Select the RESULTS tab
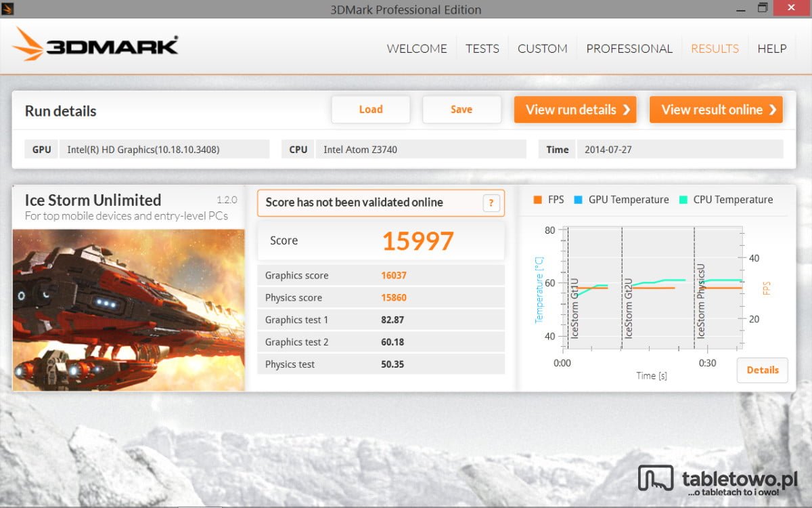Viewport: 812px width, 508px height. (x=715, y=49)
